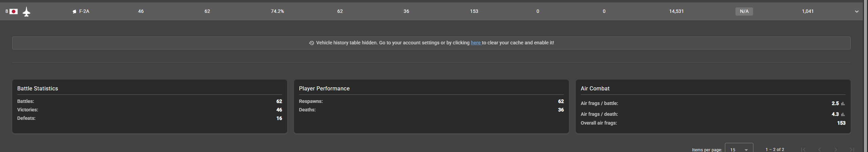868x152 pixels.
Task: Click the Battle Statistics card heading
Action: pyautogui.click(x=38, y=88)
